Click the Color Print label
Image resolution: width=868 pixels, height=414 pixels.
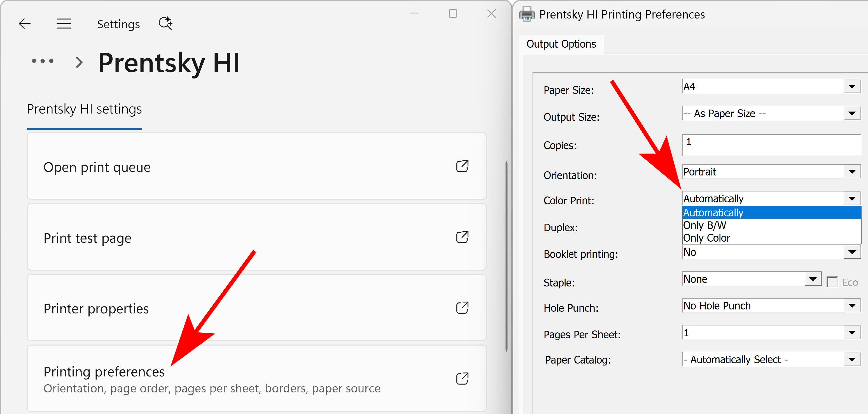point(569,201)
